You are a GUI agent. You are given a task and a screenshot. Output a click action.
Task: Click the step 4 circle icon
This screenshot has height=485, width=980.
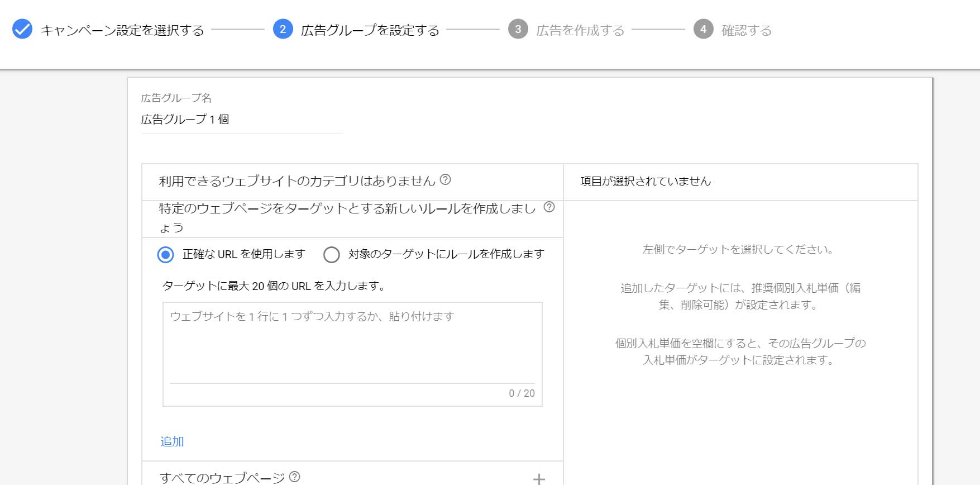click(704, 29)
